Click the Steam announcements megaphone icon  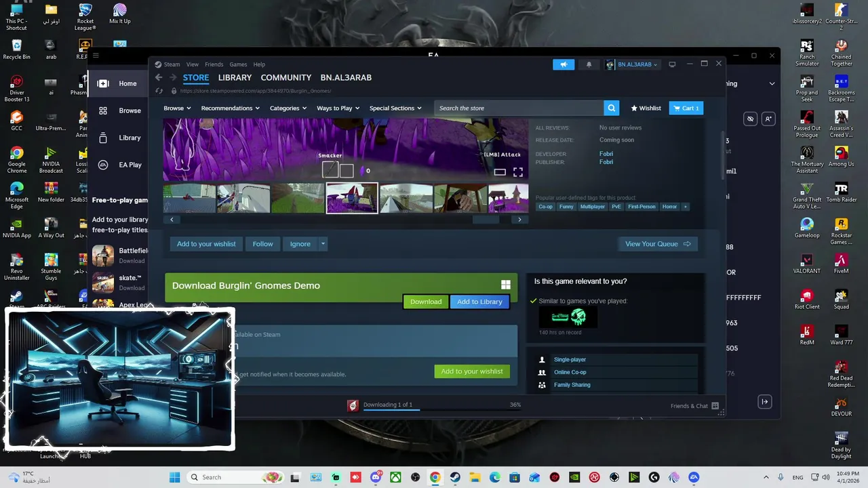coord(564,64)
